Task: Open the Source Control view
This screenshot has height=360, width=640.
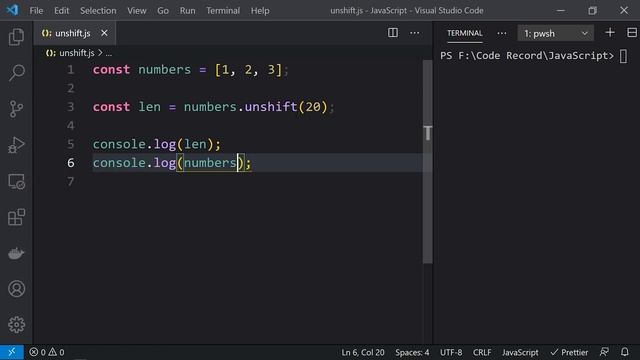Action: click(x=16, y=109)
